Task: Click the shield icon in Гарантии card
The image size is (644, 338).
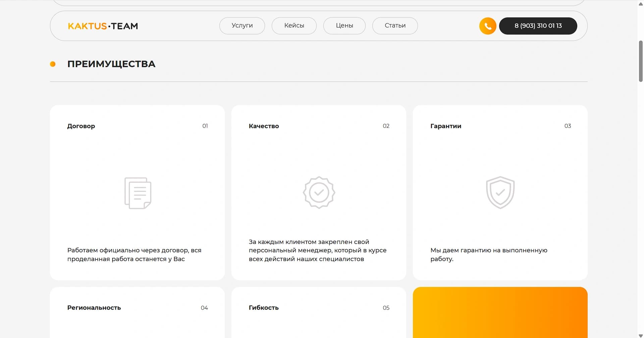Action: coord(500,193)
